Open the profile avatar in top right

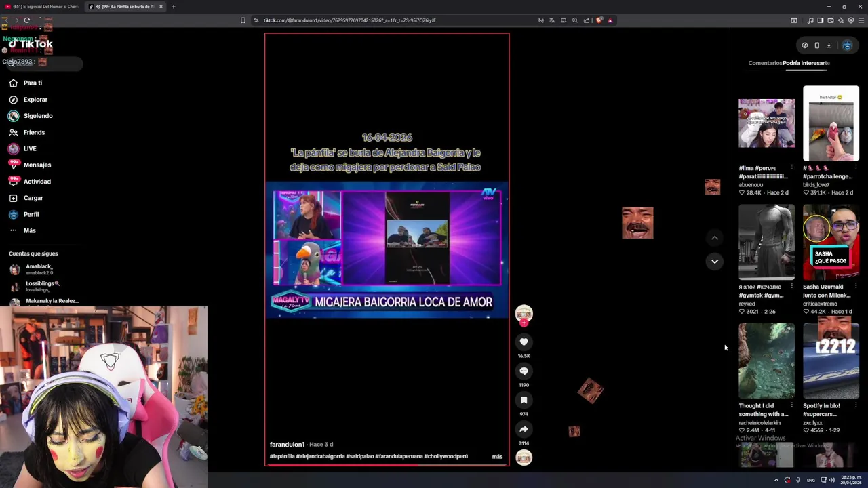point(847,45)
